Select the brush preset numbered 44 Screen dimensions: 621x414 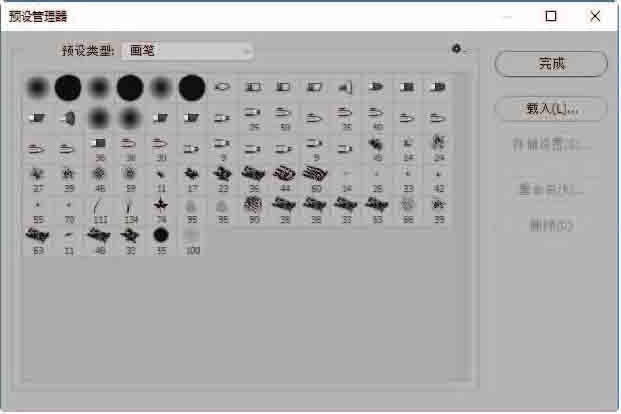[x=284, y=180]
